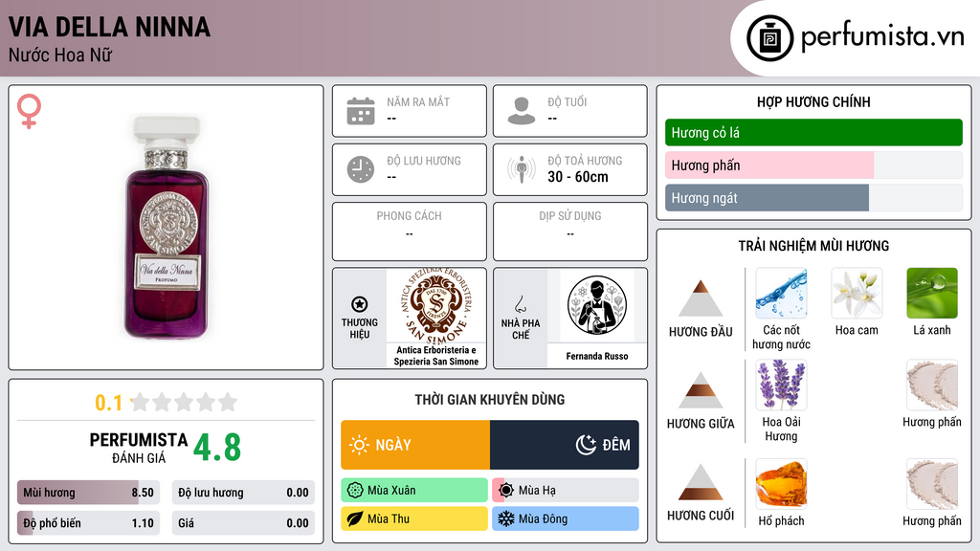Viewport: 980px width, 551px height.
Task: Click the Hổ phách amber image
Action: 781,483
